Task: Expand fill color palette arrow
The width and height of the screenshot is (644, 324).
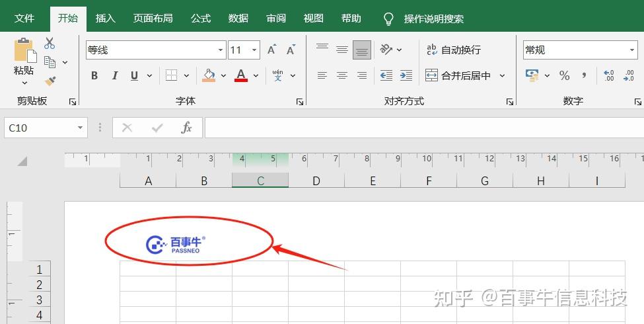Action: (x=223, y=75)
